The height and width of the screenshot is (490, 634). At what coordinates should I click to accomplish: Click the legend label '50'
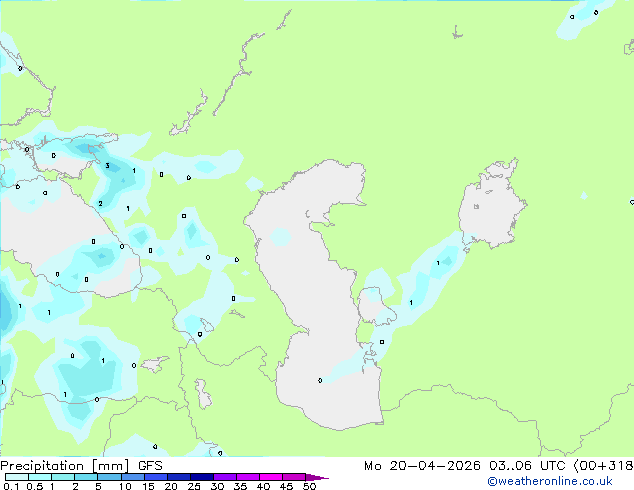(309, 486)
